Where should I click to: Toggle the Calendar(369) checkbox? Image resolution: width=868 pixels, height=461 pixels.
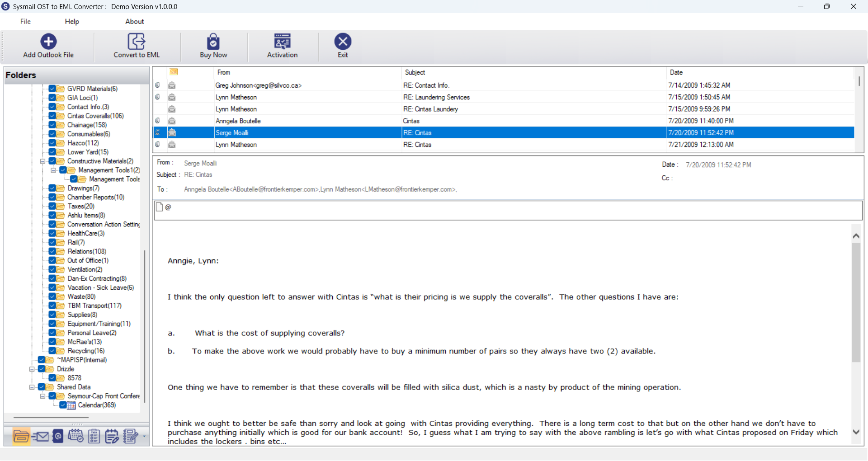63,405
